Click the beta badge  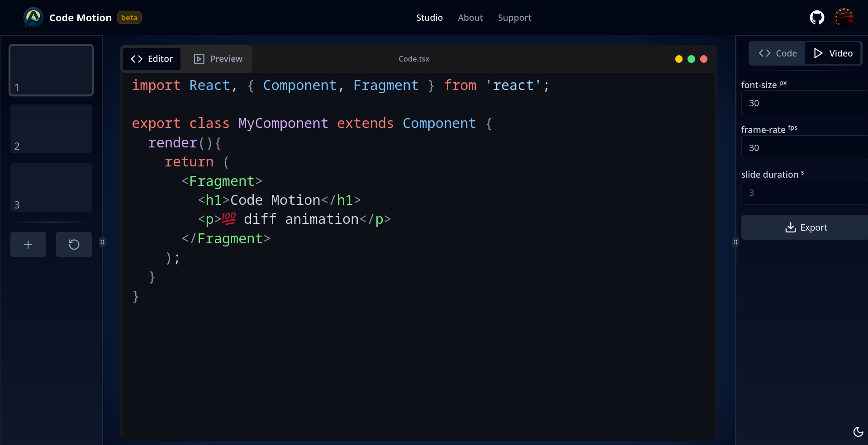tap(129, 18)
